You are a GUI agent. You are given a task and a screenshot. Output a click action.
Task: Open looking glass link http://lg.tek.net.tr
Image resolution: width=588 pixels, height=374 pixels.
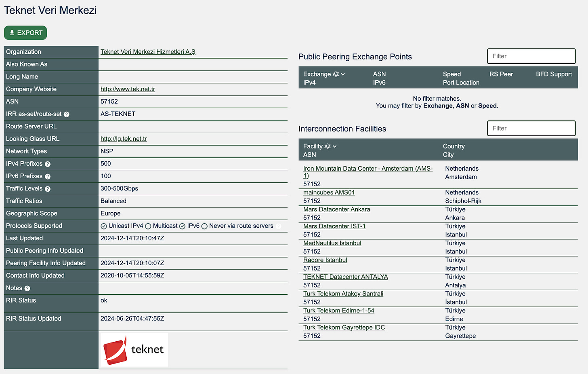pos(124,139)
